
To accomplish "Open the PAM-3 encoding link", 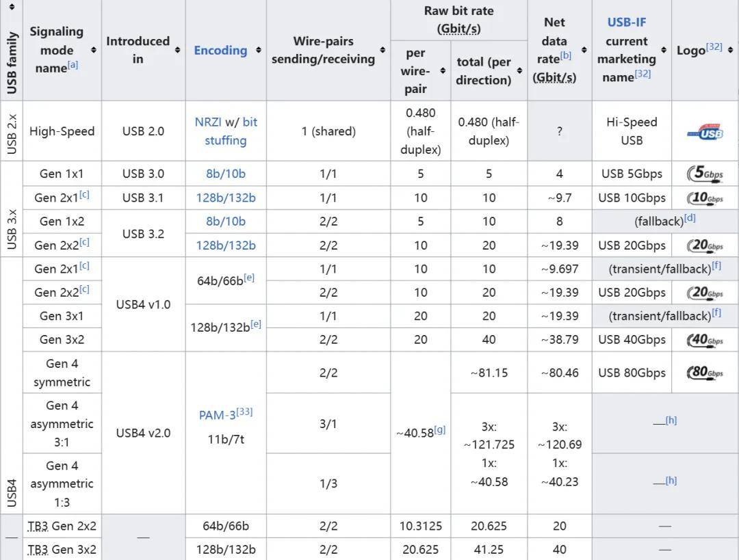I will tap(218, 415).
